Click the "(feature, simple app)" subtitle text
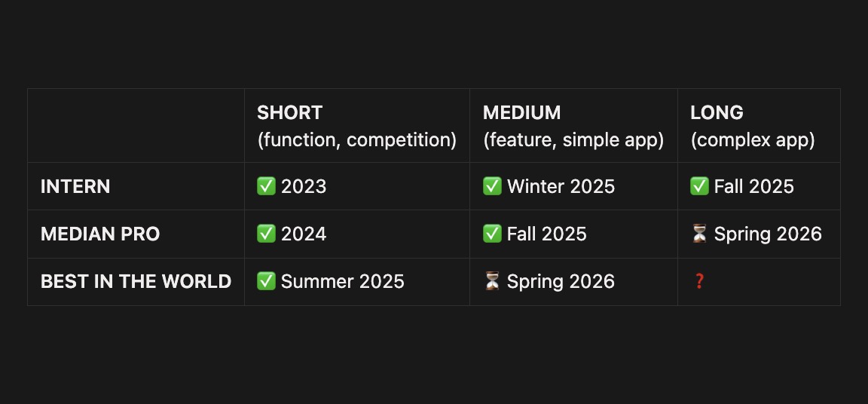 click(x=573, y=140)
